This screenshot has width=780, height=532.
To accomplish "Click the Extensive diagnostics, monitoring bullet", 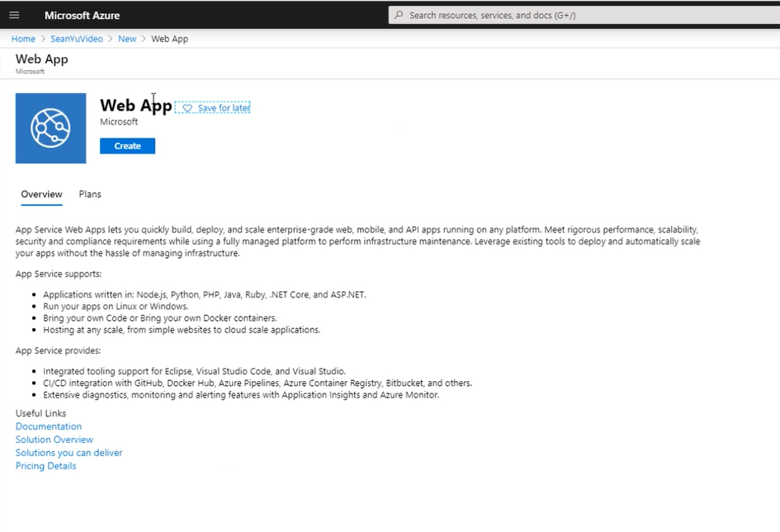I will click(241, 395).
